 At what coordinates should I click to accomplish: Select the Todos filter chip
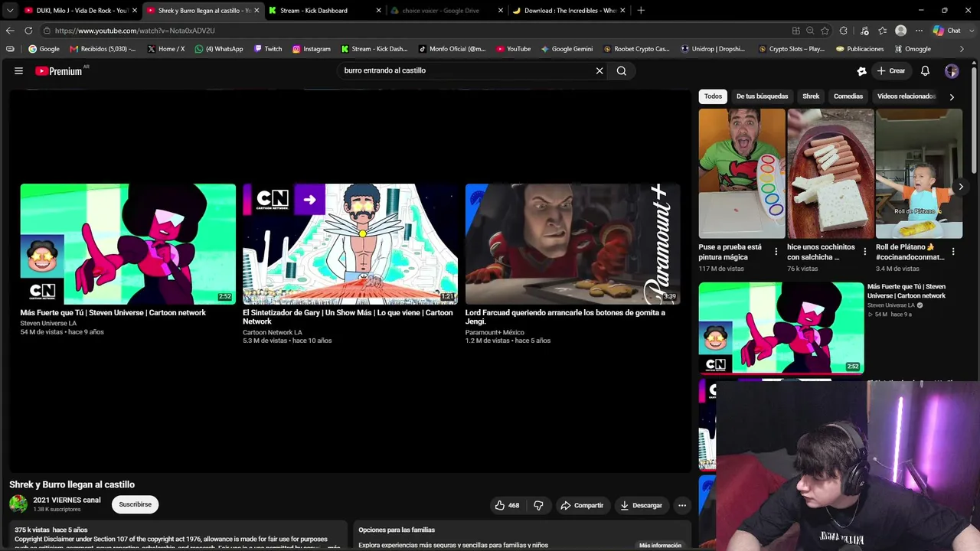(x=713, y=96)
